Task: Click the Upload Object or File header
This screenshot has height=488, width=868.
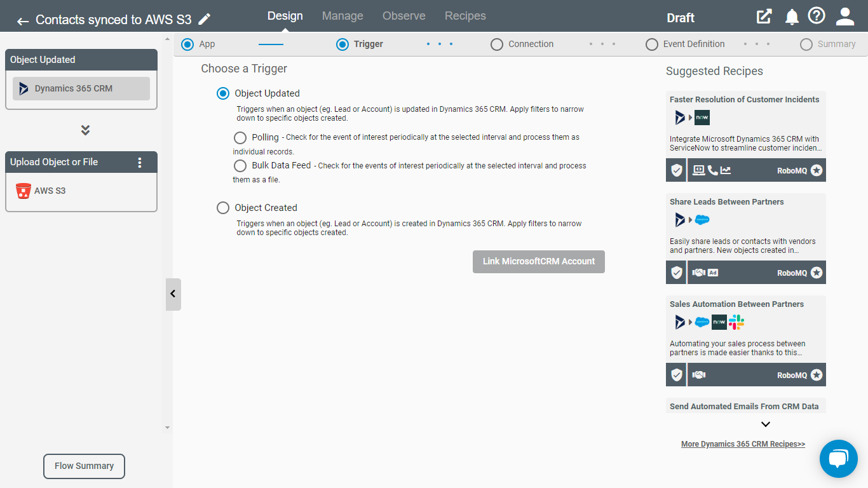Action: [81, 162]
